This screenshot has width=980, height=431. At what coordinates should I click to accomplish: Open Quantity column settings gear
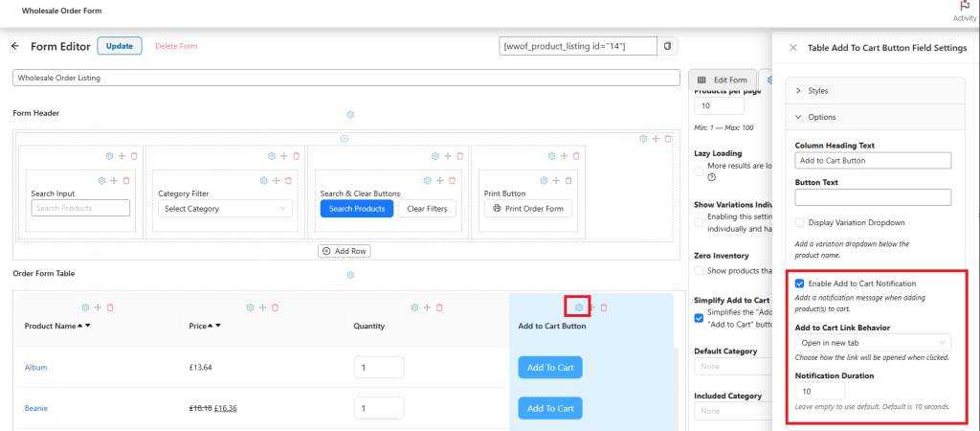(x=415, y=307)
